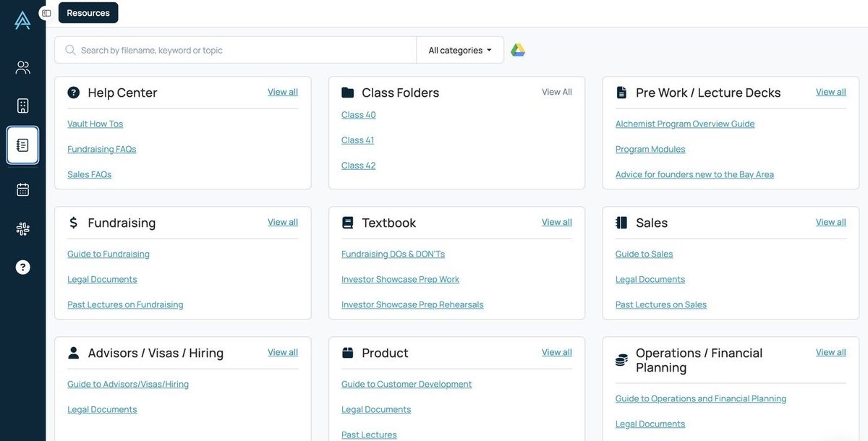This screenshot has width=868, height=441.
Task: Click the Textbook section heading
Action: (389, 223)
